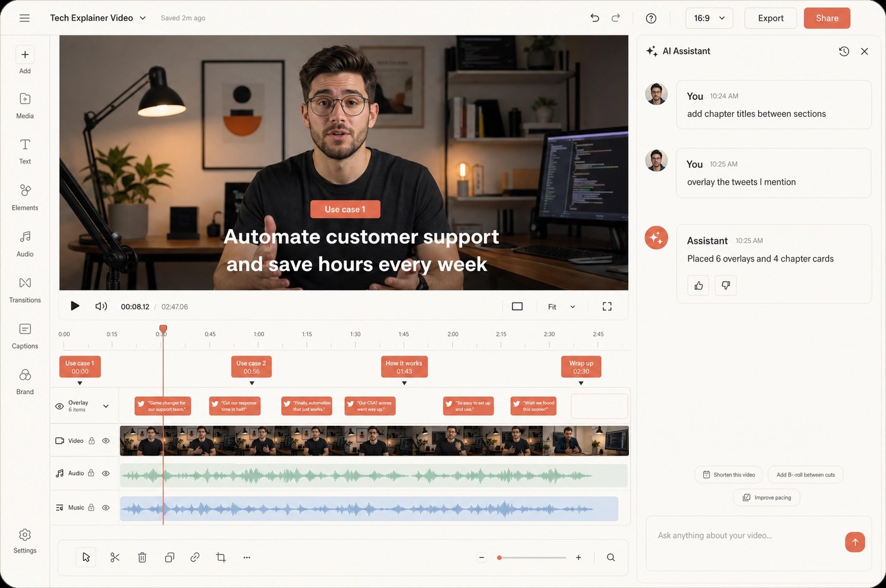Mute the preview volume

[x=101, y=306]
